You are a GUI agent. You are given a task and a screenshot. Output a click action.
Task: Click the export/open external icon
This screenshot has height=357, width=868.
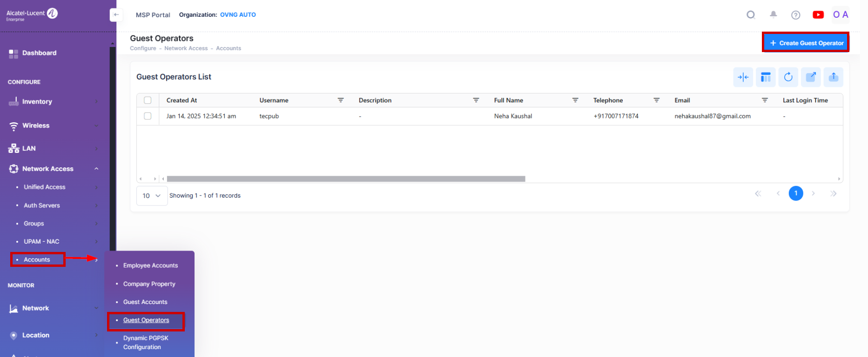(x=811, y=77)
